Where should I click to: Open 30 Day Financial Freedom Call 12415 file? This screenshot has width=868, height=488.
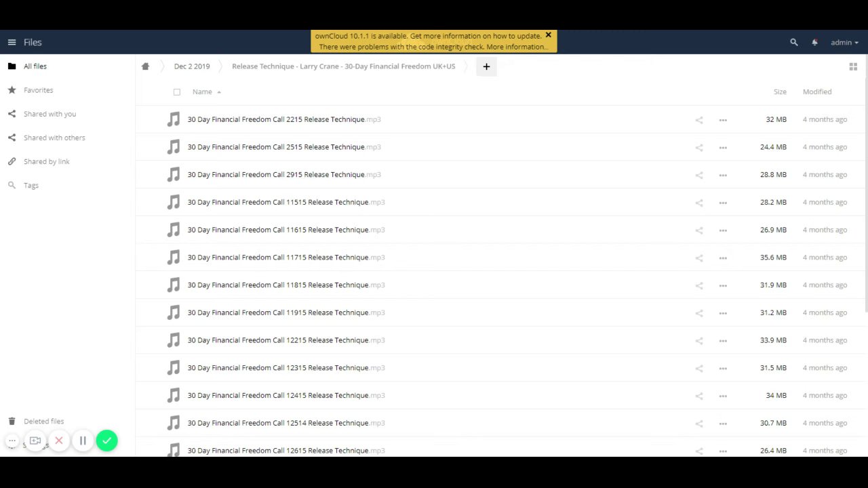286,395
